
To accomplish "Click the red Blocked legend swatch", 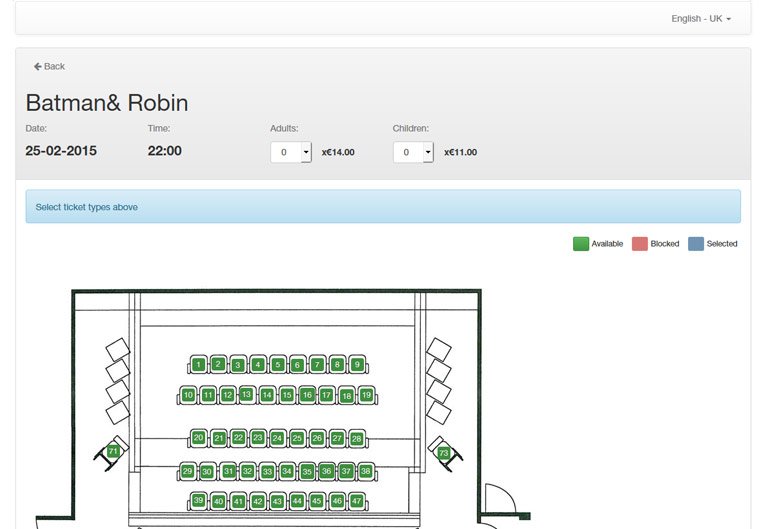I will click(640, 244).
